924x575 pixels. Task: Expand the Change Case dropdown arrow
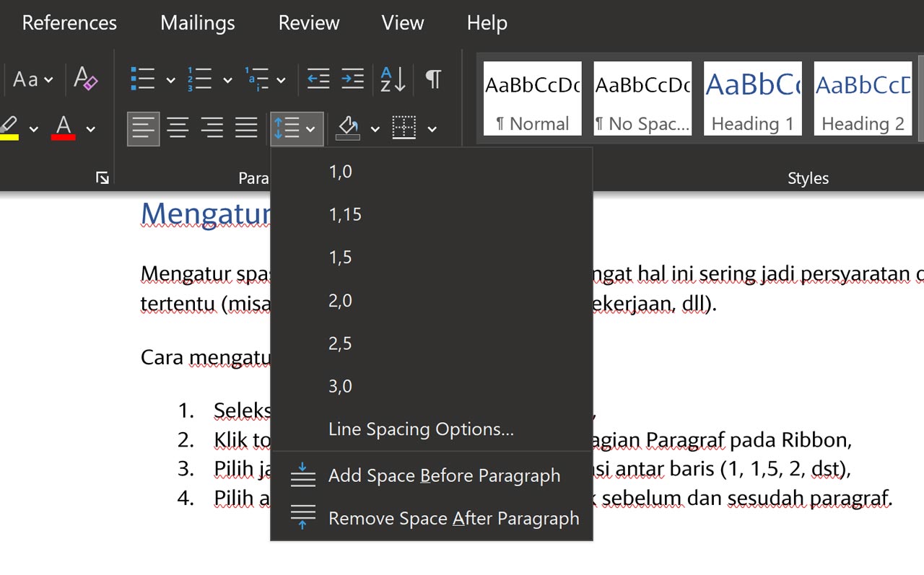(48, 79)
